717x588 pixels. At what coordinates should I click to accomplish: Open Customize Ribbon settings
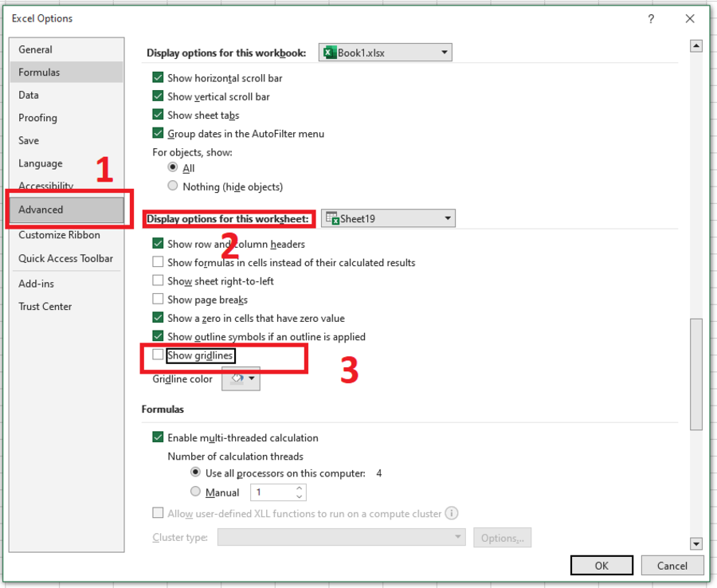(x=66, y=235)
